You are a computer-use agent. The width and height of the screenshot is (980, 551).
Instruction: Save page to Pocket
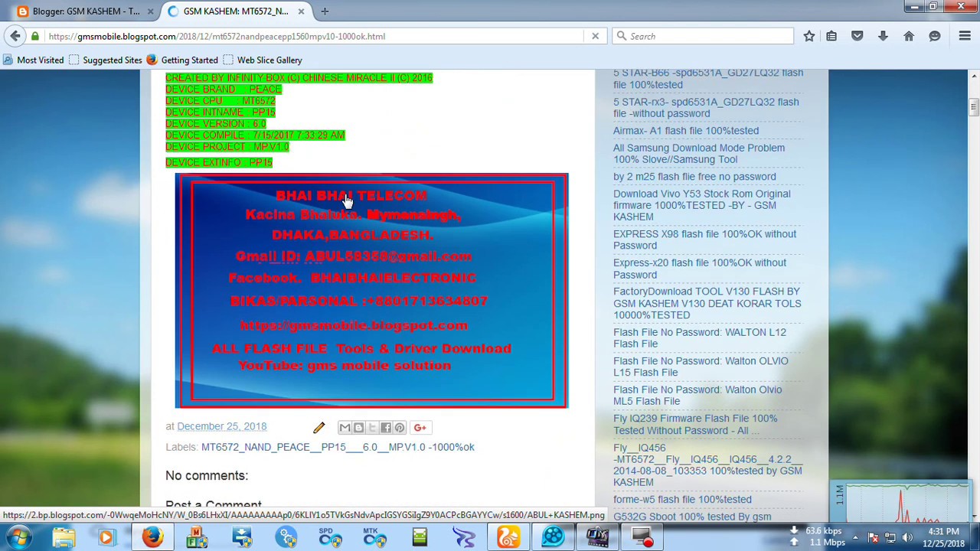(x=857, y=36)
